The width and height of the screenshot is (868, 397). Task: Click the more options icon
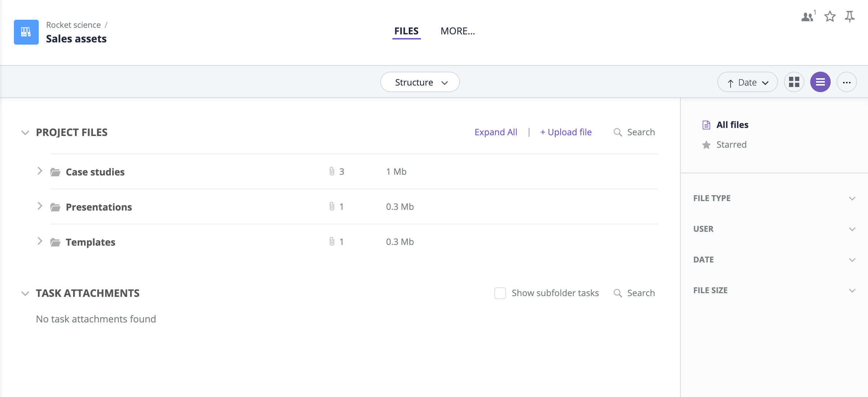[846, 82]
